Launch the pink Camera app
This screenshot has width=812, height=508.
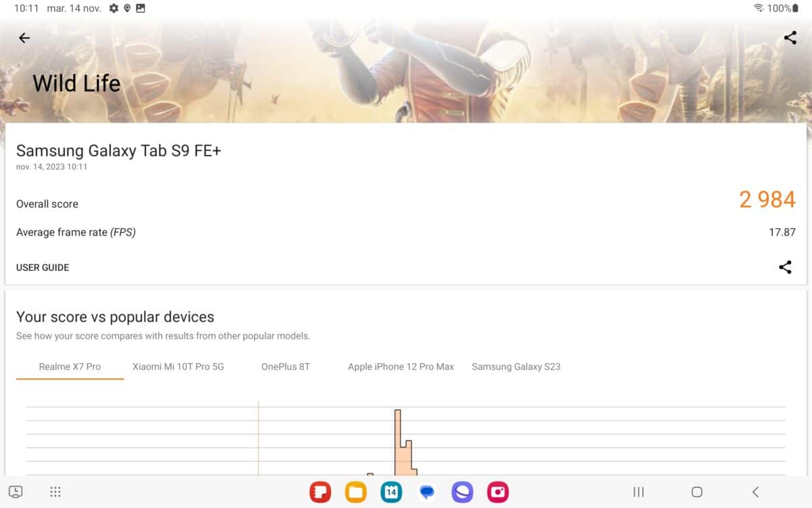[x=498, y=492]
